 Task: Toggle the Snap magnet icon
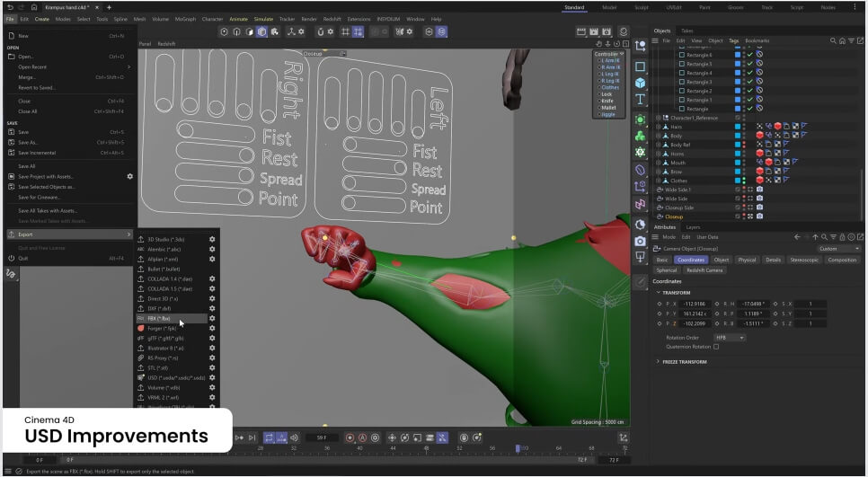tap(320, 32)
